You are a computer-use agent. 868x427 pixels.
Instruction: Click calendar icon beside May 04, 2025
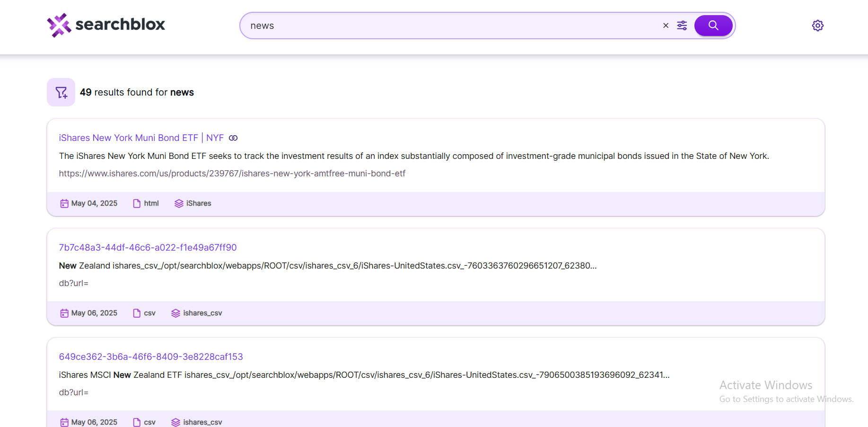[x=64, y=203]
